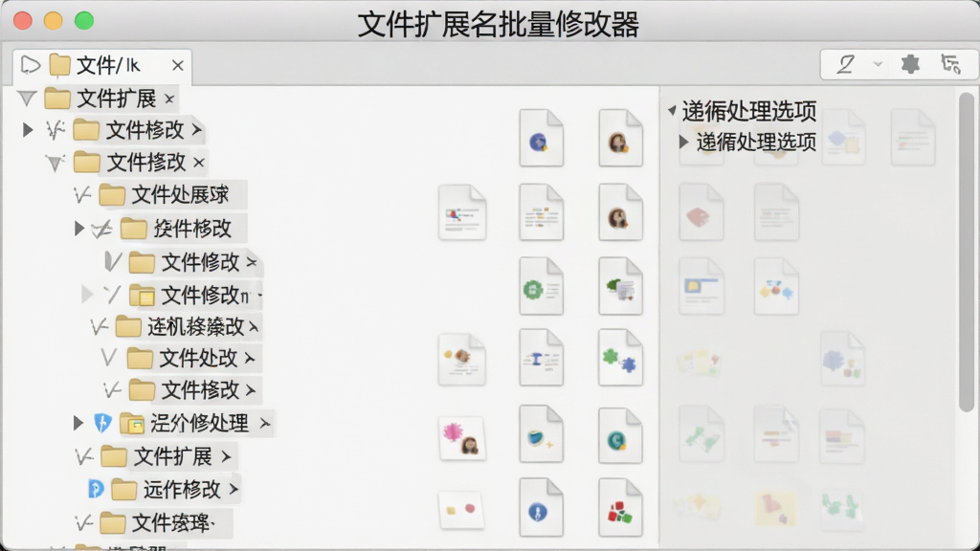Screen dimensions: 980x551
Task: Select file with green and blue puzzle pieces
Action: 620,358
